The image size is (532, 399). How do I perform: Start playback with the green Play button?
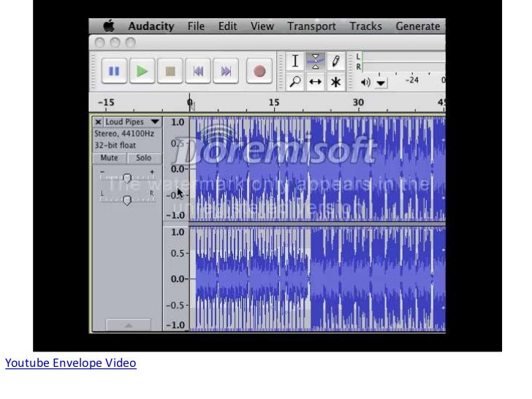point(142,71)
